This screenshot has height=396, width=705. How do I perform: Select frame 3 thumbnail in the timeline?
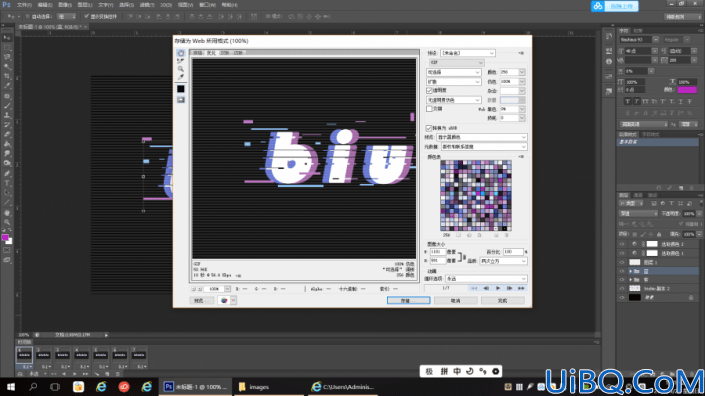pos(62,355)
